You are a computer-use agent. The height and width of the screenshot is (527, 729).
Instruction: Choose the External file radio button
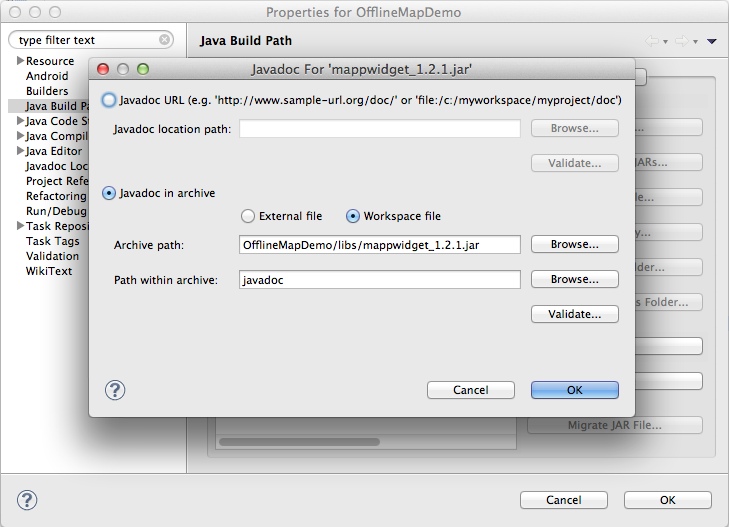(248, 216)
